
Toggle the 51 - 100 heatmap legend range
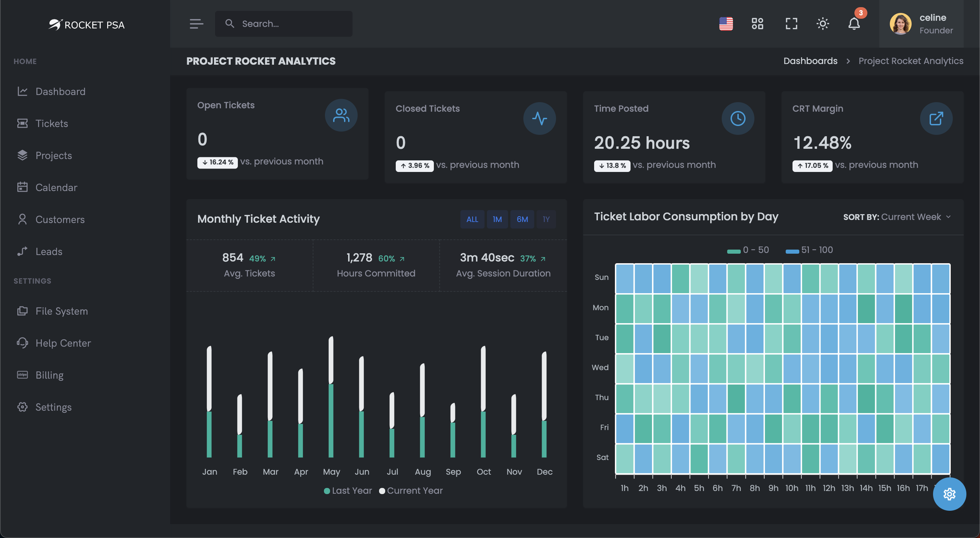tap(809, 250)
